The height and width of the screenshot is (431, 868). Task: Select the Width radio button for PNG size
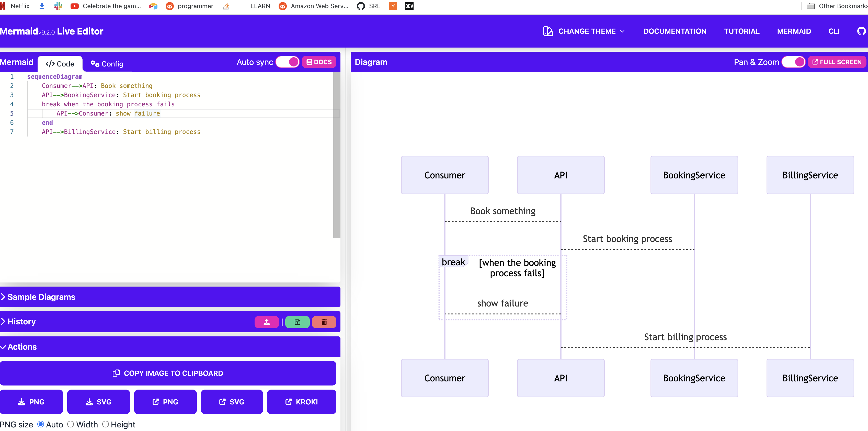[x=71, y=424]
